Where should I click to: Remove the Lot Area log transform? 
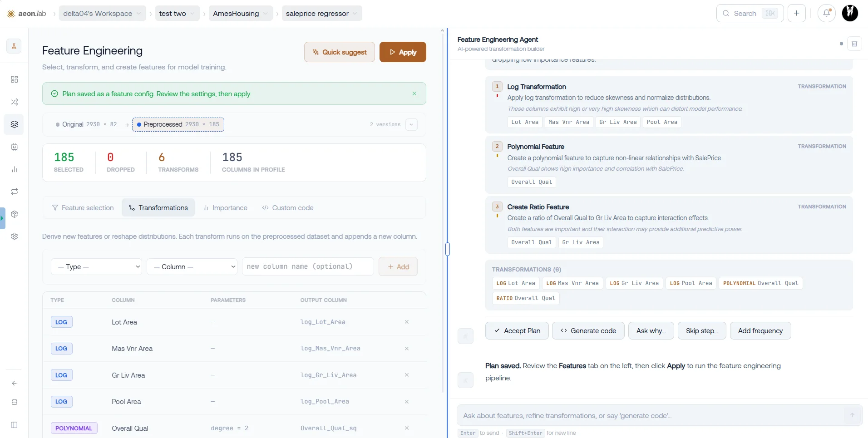coord(407,322)
